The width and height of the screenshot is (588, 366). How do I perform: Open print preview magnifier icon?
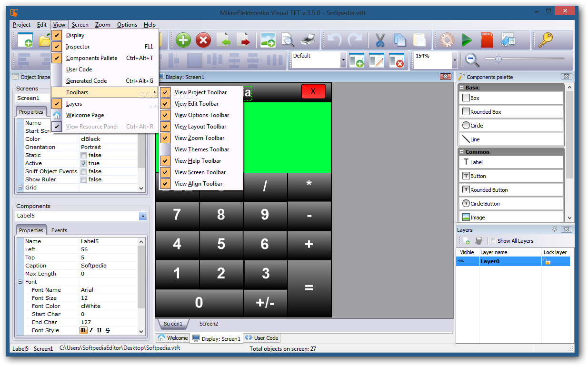[288, 40]
